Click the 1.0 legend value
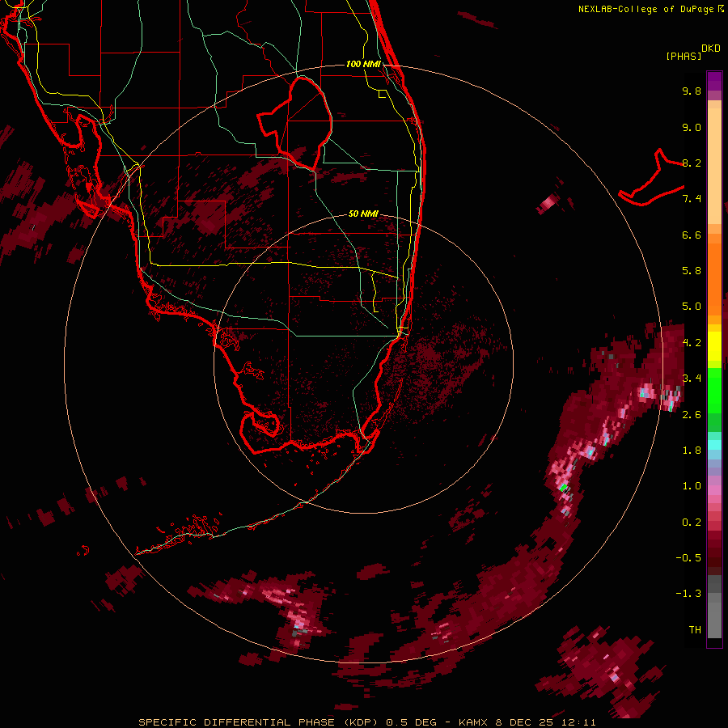Viewport: 728px width, 728px height. coord(692,485)
